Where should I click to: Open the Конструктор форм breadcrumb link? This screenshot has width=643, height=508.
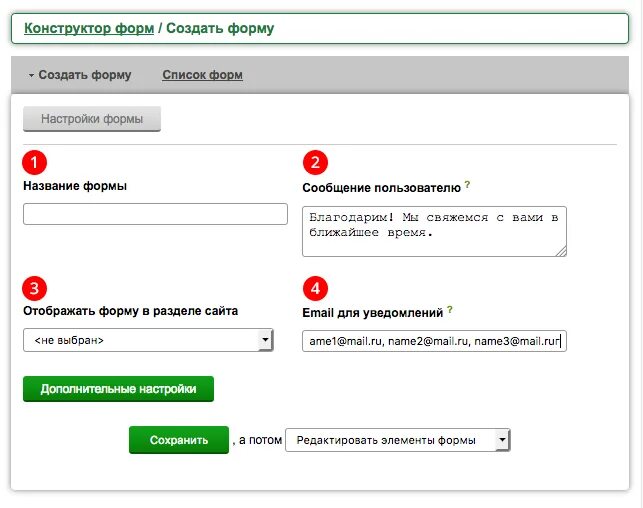[89, 28]
